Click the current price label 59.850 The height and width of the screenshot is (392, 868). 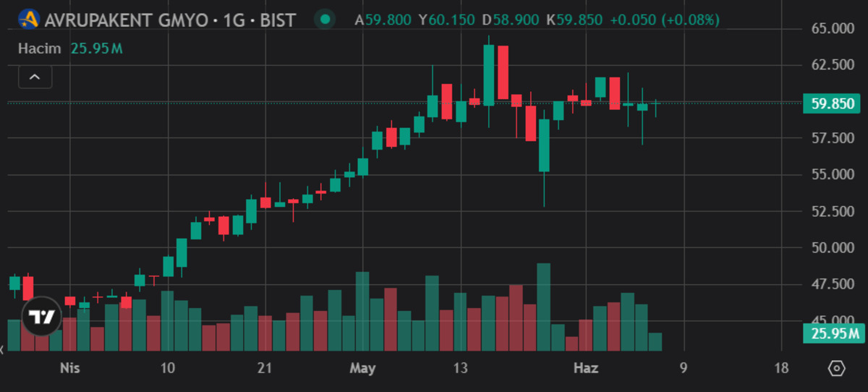pos(833,103)
